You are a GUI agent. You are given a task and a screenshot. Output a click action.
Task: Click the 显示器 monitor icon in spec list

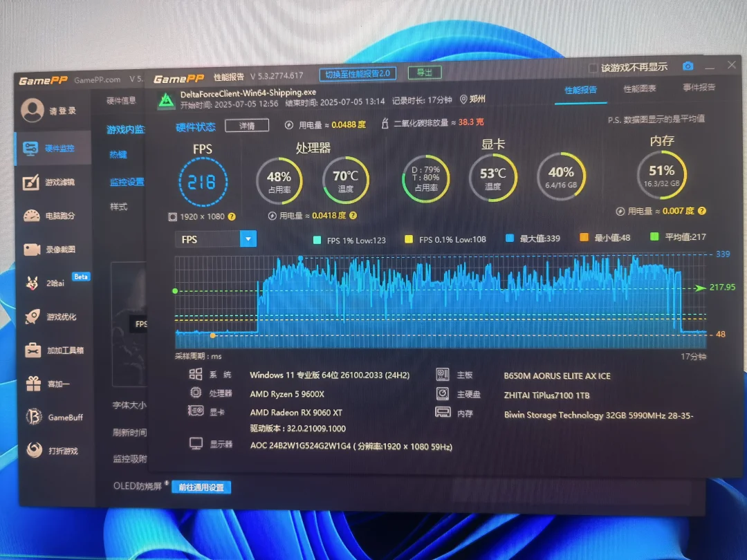pos(196,443)
